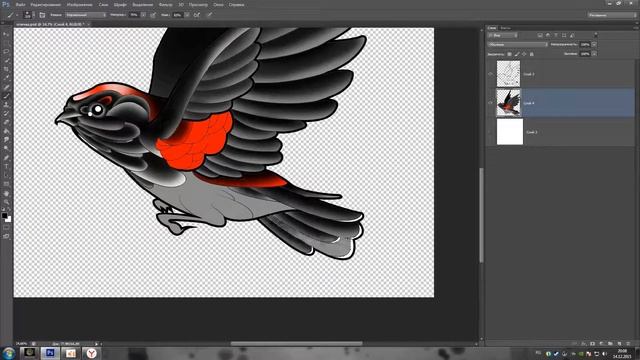Click the sketch layer thumbnail
This screenshot has width=640, height=360.
click(508, 74)
